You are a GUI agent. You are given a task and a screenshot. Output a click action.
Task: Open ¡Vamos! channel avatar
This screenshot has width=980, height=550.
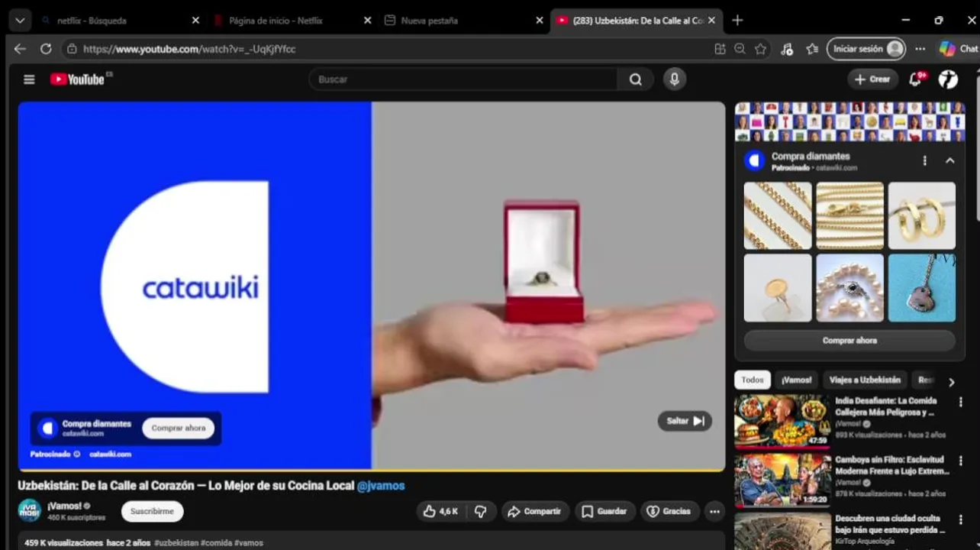point(29,511)
